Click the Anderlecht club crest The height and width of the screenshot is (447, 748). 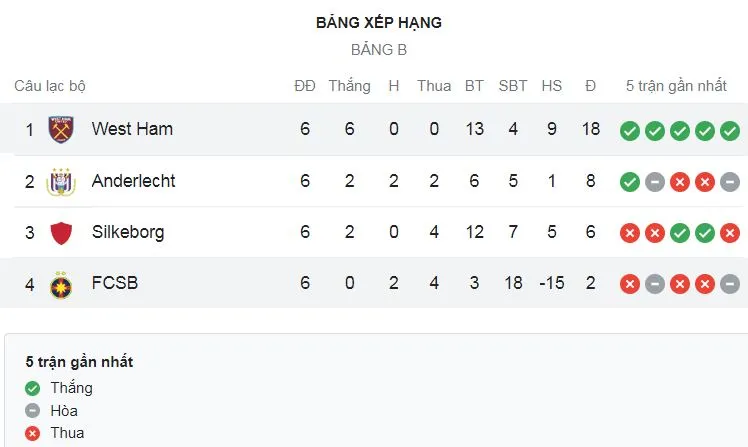[x=62, y=182]
